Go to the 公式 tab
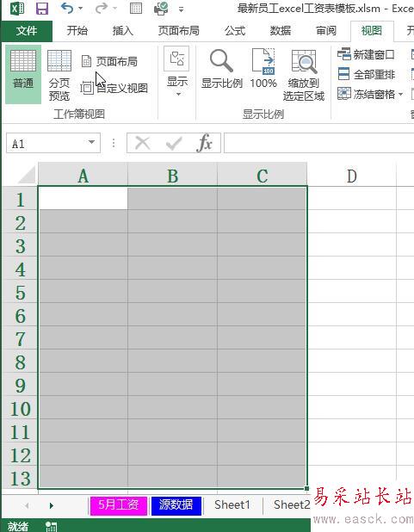Image resolution: width=414 pixels, height=532 pixels. [235, 31]
